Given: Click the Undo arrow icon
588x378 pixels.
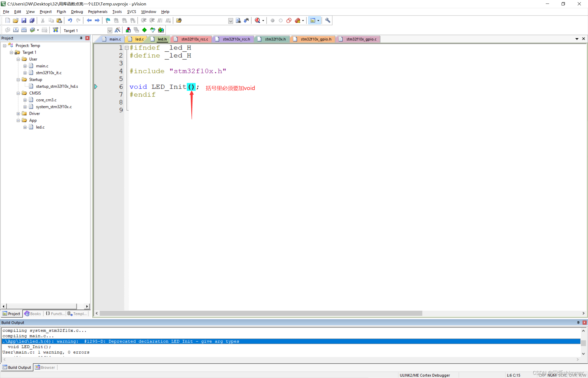Looking at the screenshot, I should [70, 20].
